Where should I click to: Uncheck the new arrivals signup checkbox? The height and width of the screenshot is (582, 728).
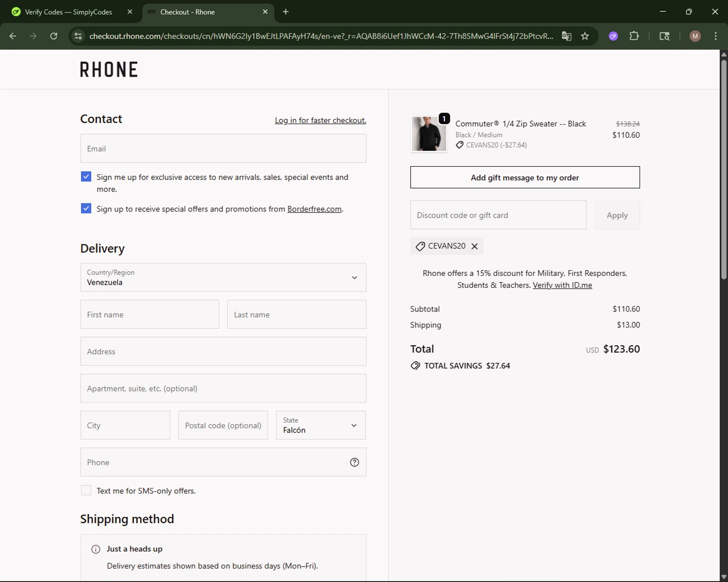(x=86, y=177)
